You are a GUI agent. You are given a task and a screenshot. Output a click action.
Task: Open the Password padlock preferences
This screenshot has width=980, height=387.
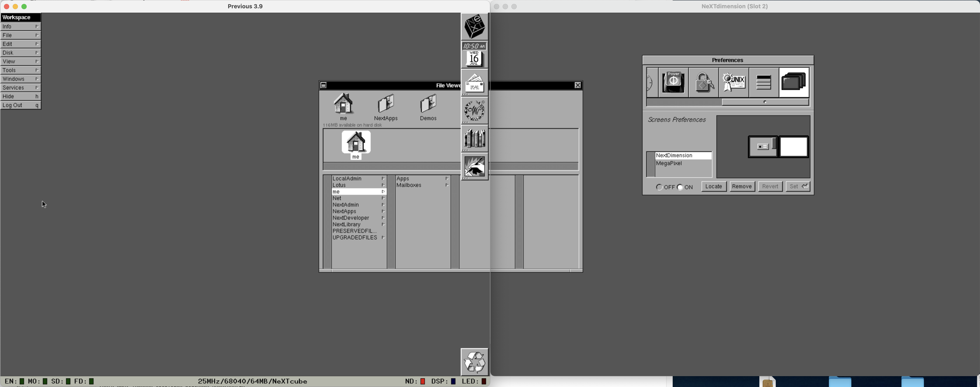coord(704,83)
